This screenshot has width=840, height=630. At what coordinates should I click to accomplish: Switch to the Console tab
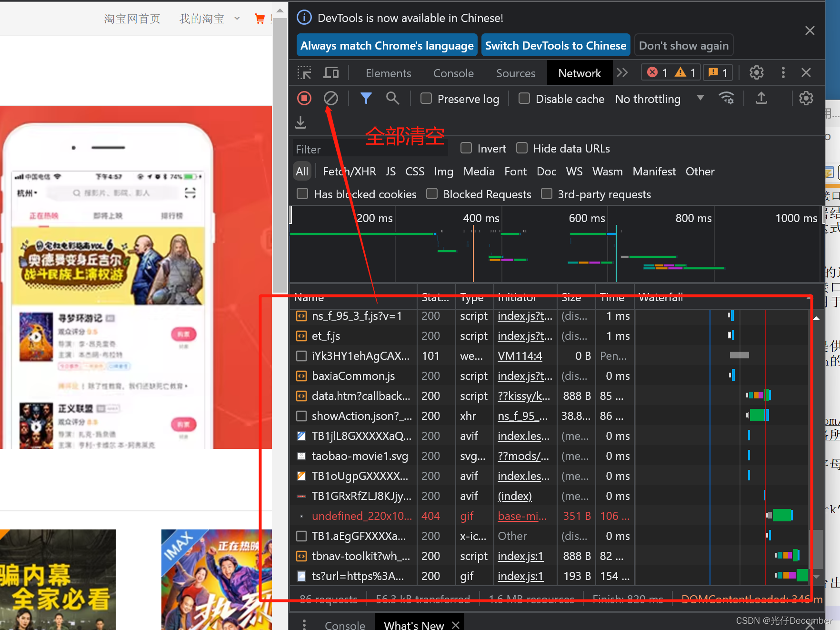point(453,73)
